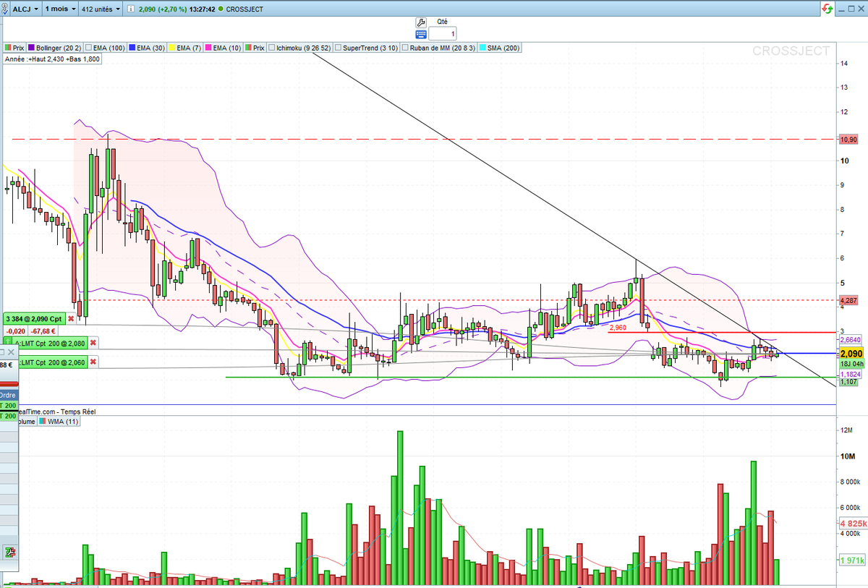868x588 pixels.
Task: Enable the Ichimoku (9 26 52) checkbox
Action: (x=272, y=48)
